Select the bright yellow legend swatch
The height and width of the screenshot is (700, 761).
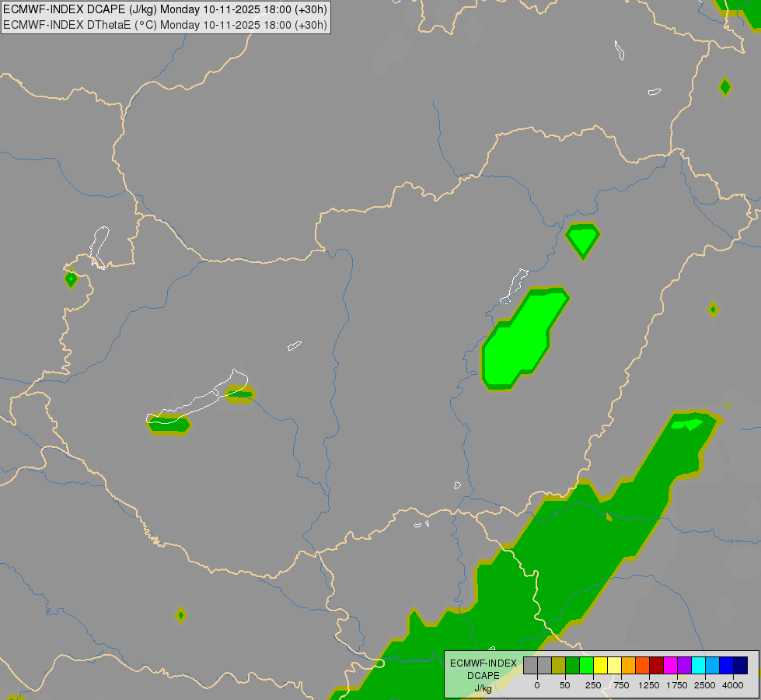coord(600,665)
